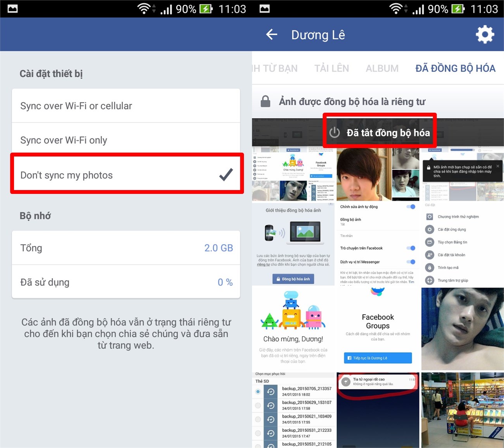Open the store shelves photo thumbnail
The height and width of the screenshot is (448, 504).
pos(463,410)
